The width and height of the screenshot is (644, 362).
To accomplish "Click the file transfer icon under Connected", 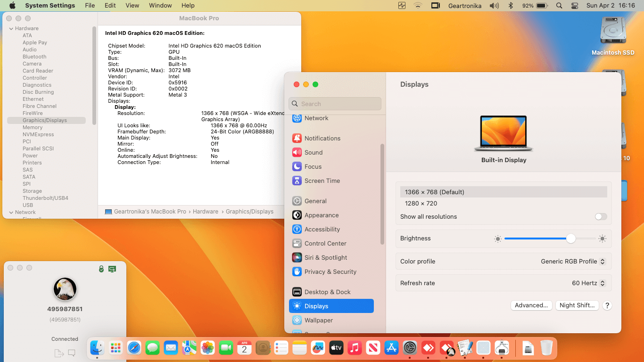I will point(59,353).
